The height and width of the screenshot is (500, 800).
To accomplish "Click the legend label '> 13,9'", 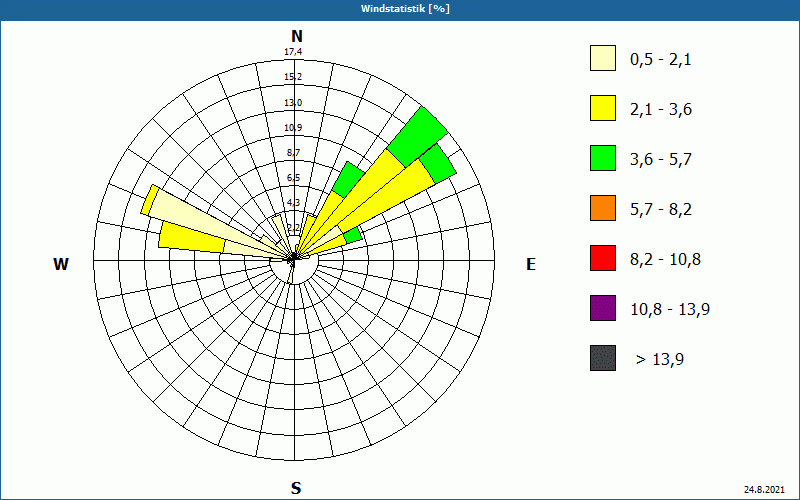I will 660,360.
